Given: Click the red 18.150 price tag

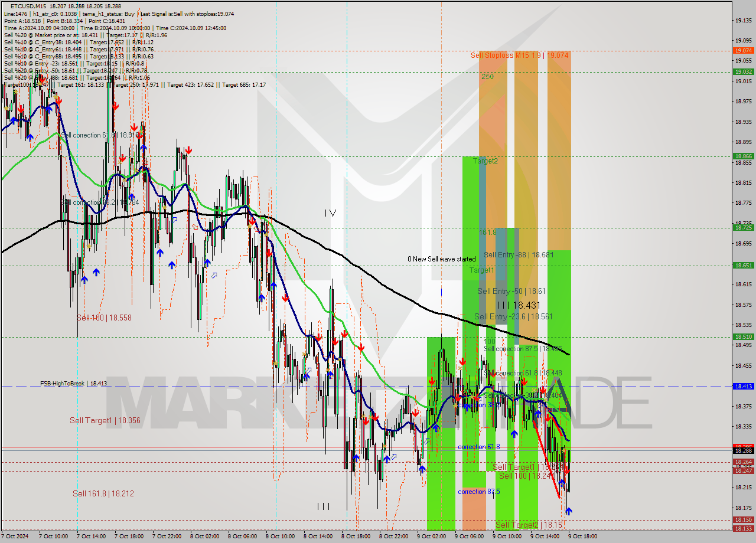Looking at the screenshot, I should tap(743, 520).
